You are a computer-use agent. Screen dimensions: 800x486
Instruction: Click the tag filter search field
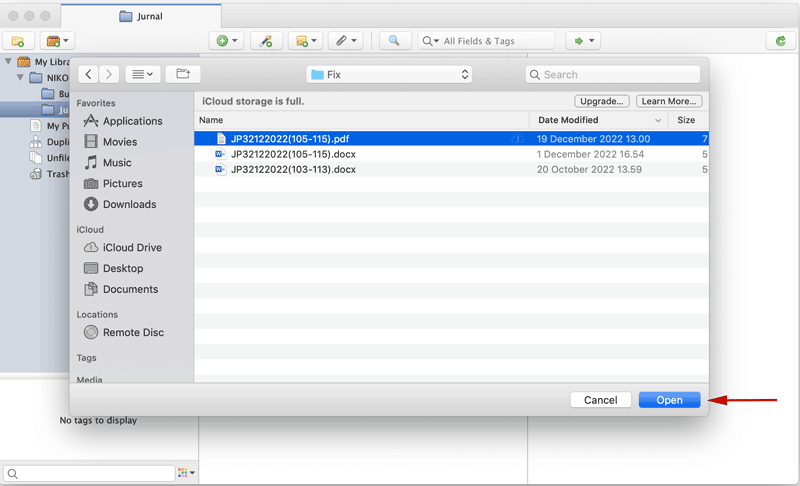pos(89,473)
